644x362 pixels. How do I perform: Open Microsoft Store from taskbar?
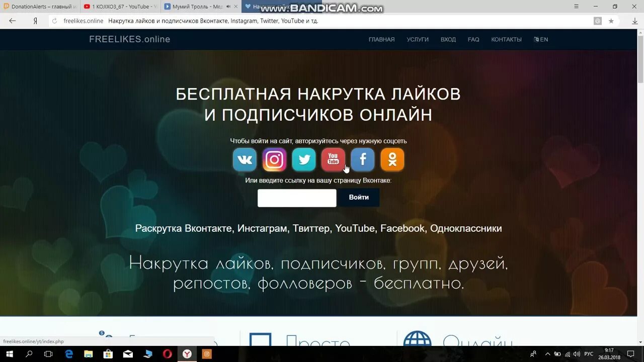coord(108,354)
